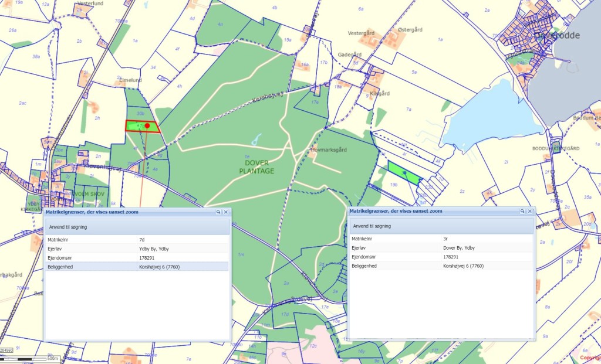Screen dimensions: 601x364
Task: Click the dark dot marker on the bright green parcel
Action: [x=404, y=172]
